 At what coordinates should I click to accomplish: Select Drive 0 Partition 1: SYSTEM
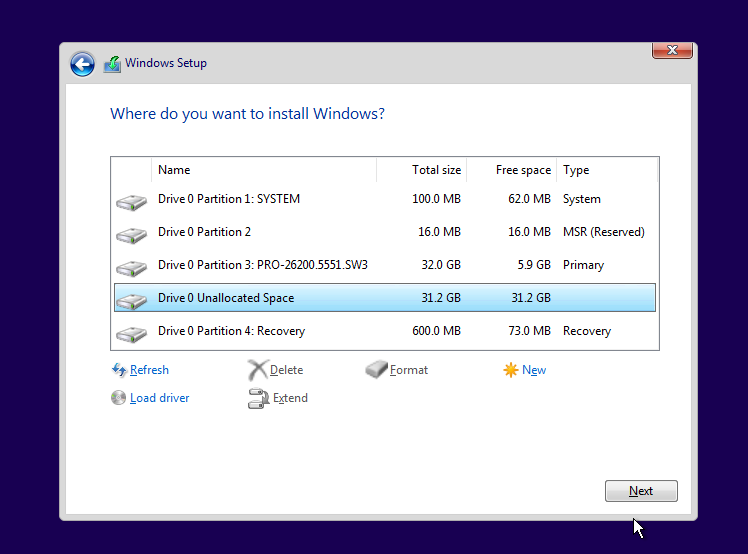(x=385, y=199)
